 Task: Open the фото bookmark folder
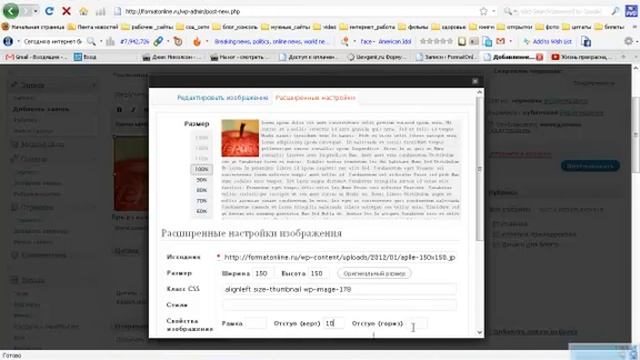click(548, 27)
